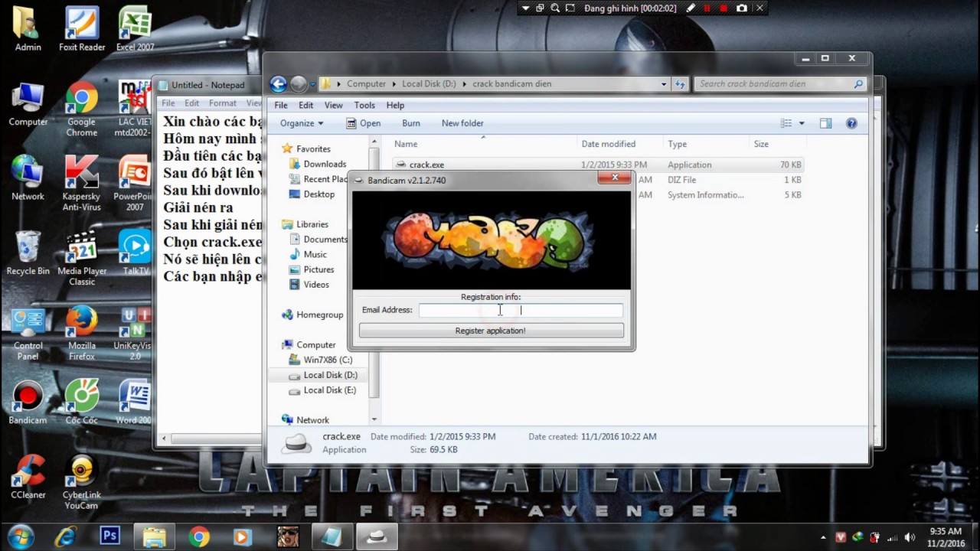Pause the recording with red pause icon

[707, 8]
